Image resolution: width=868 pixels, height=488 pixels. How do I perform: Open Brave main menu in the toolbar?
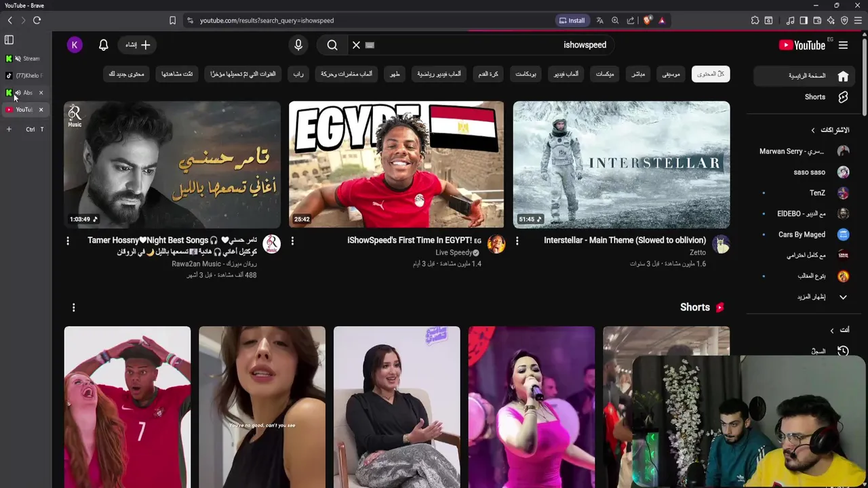pyautogui.click(x=858, y=20)
